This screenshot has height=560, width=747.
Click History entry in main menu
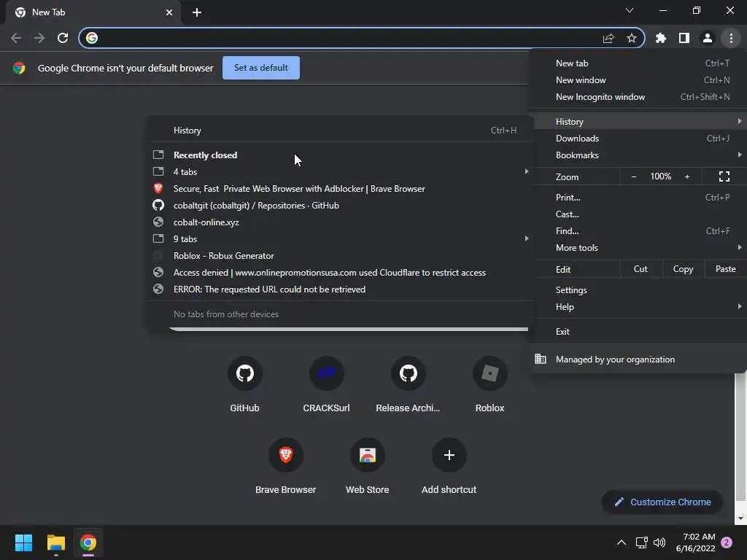coord(640,122)
